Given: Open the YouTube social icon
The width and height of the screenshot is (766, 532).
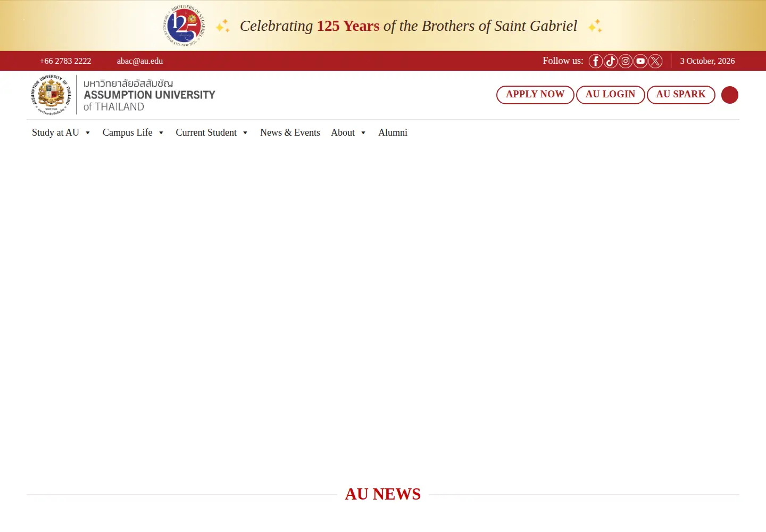Looking at the screenshot, I should coord(640,61).
